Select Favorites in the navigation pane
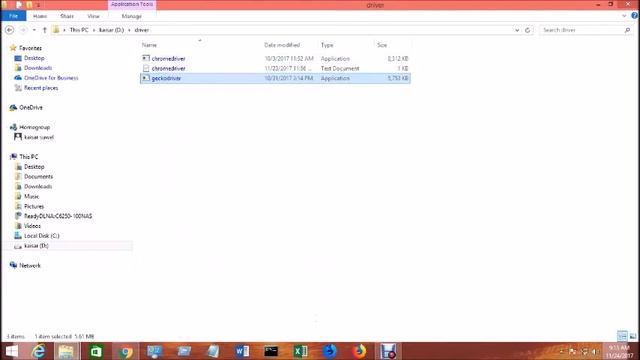640x360 pixels. (x=30, y=48)
